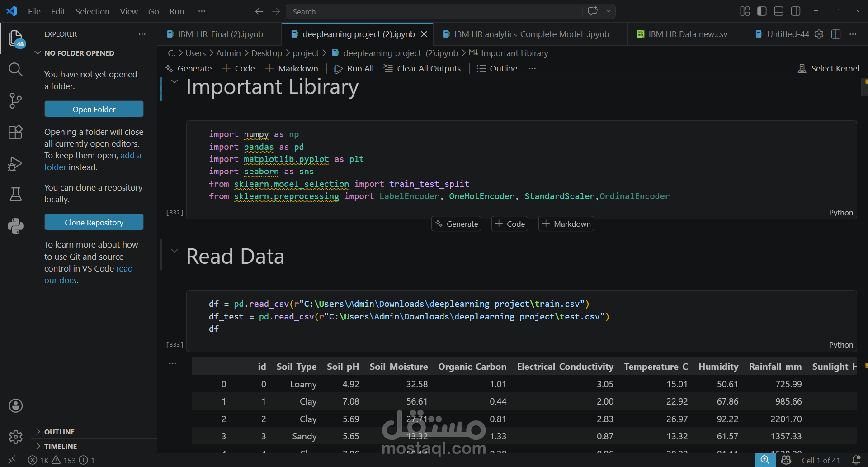The width and height of the screenshot is (868, 467).
Task: Click Select Kernel
Action: pyautogui.click(x=829, y=68)
